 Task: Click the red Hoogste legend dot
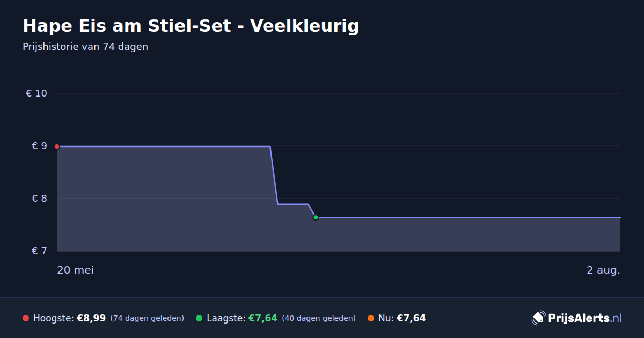(x=26, y=318)
